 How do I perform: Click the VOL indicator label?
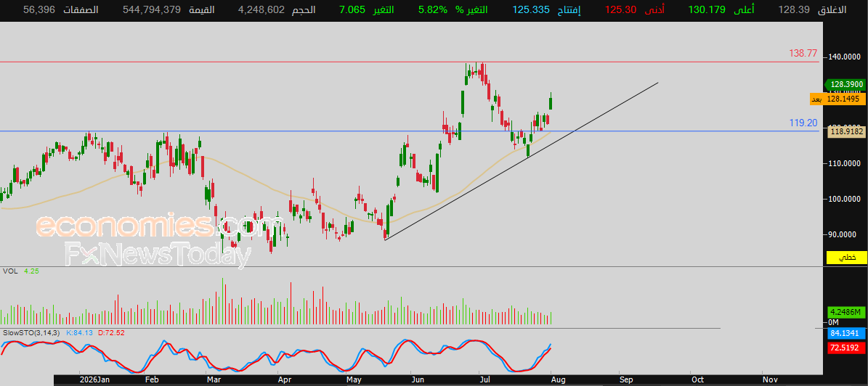(9, 271)
